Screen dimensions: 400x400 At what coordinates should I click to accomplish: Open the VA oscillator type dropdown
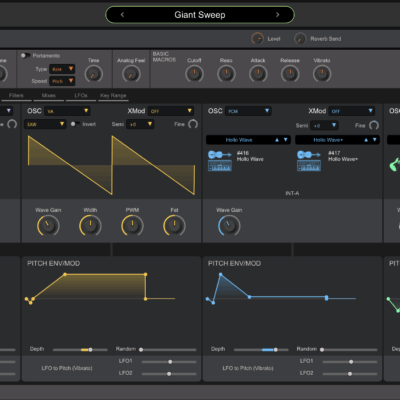pyautogui.click(x=67, y=111)
